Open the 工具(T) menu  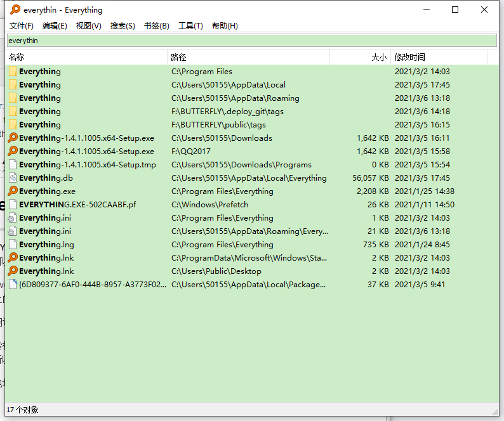[190, 26]
